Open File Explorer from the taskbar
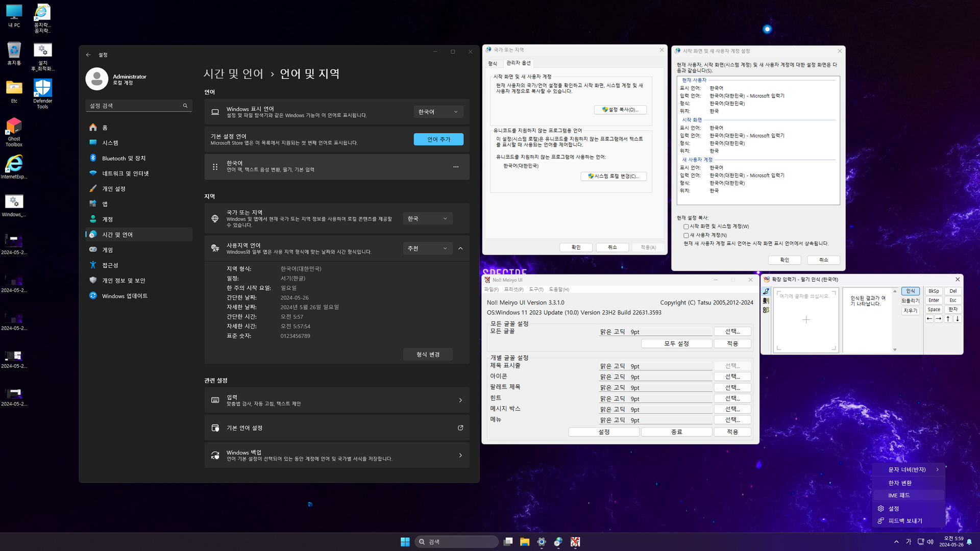Screen dimensions: 980x551 click(x=525, y=542)
